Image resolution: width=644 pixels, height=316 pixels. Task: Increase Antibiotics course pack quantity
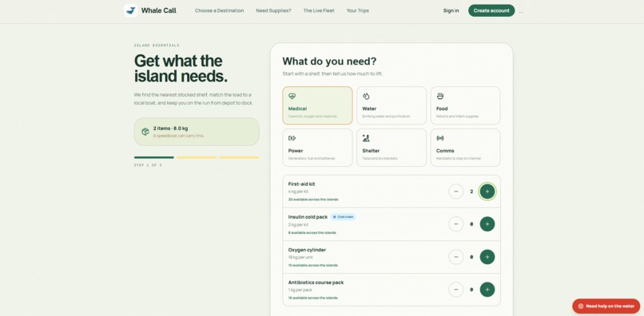(x=487, y=290)
